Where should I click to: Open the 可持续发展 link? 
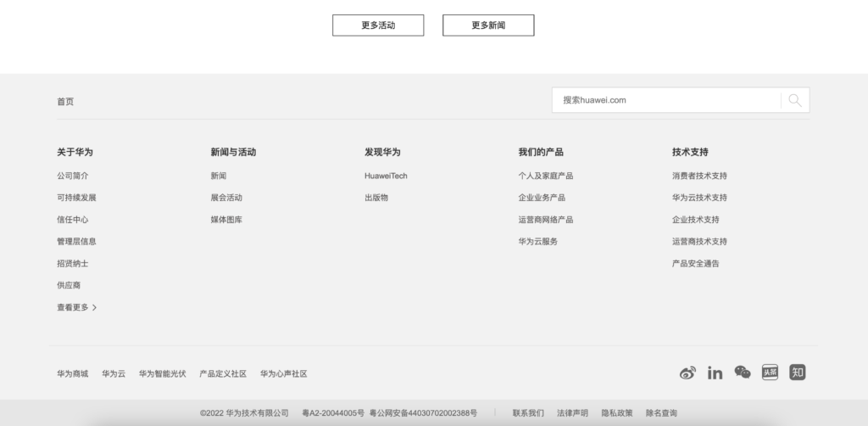[76, 198]
